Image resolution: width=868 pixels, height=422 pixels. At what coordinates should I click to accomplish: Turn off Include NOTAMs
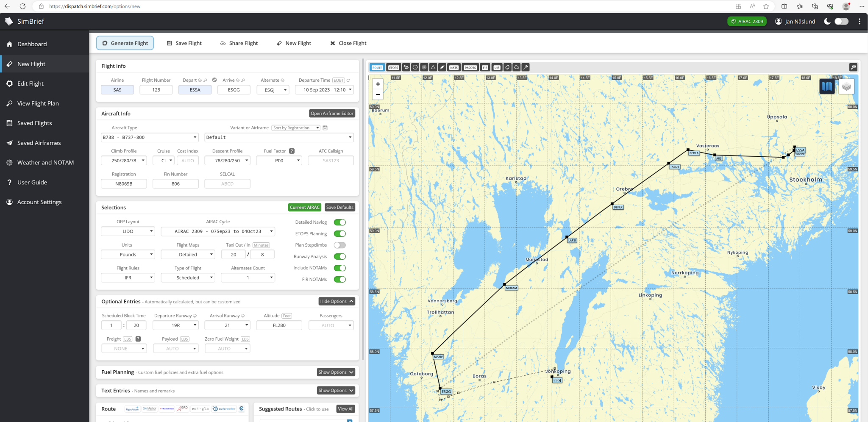[339, 268]
